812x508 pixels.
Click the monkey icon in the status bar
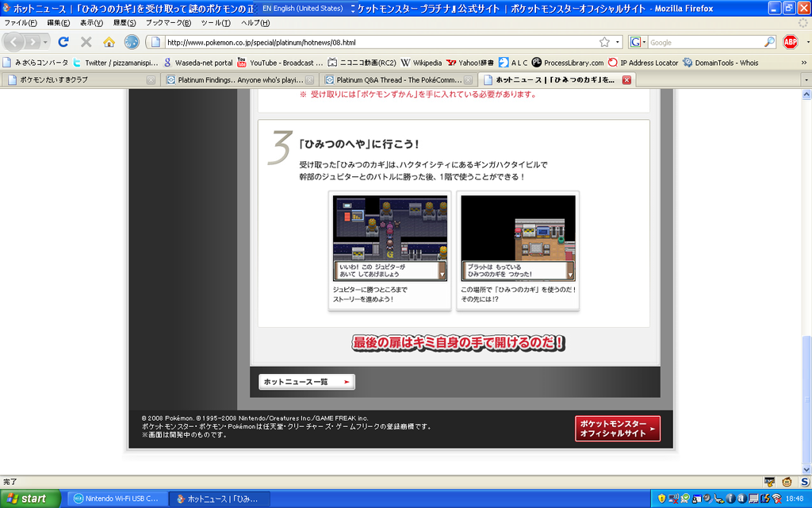pyautogui.click(x=787, y=482)
